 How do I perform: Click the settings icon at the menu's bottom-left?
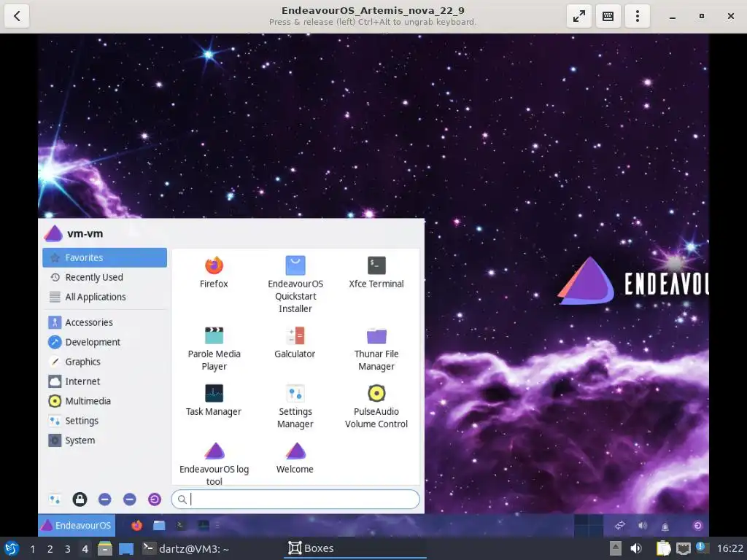[55, 499]
